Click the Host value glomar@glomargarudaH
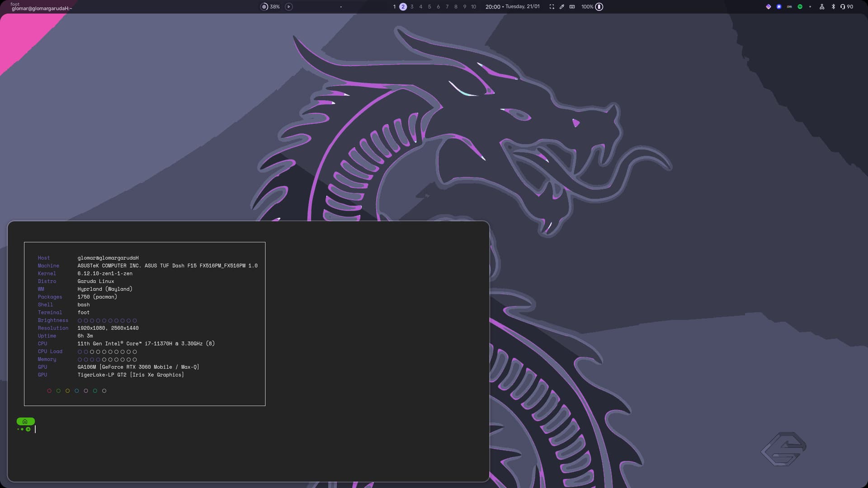Image resolution: width=868 pixels, height=488 pixels. point(108,258)
